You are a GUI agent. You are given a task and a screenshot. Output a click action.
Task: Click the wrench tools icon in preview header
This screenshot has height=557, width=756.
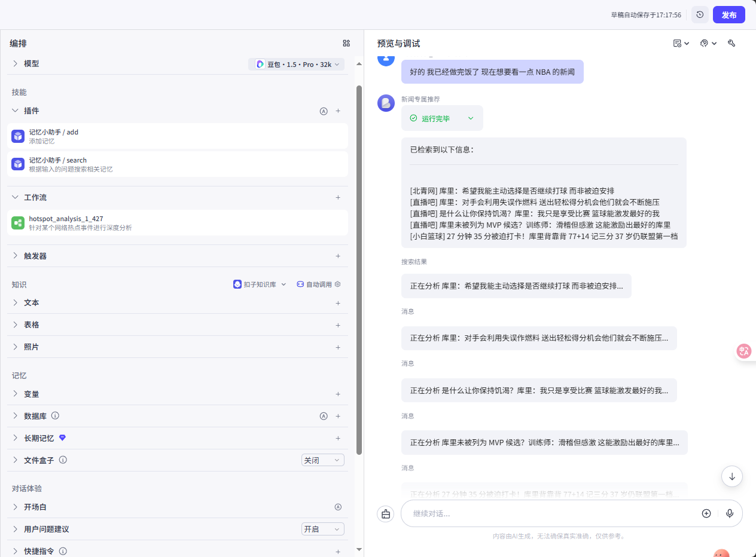pos(731,43)
